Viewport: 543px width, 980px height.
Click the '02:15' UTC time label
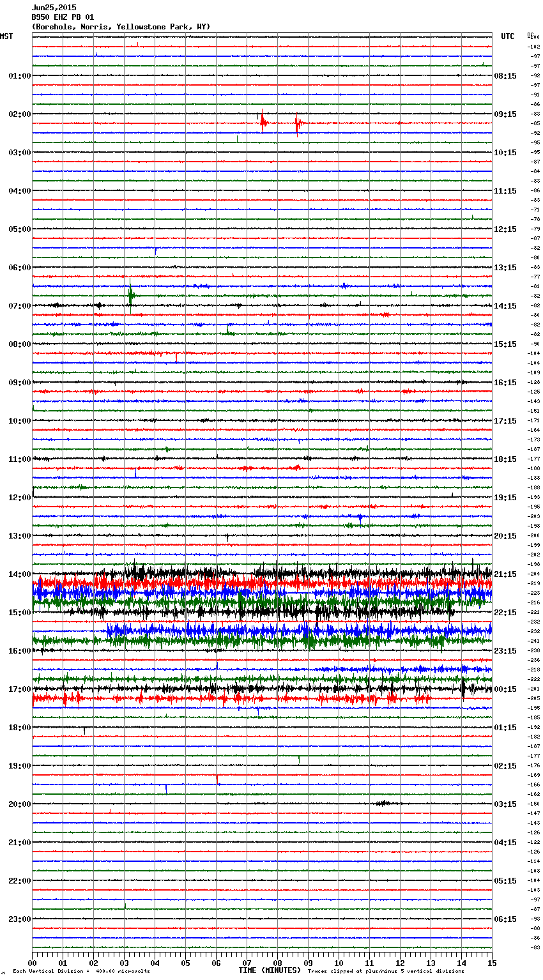point(505,766)
